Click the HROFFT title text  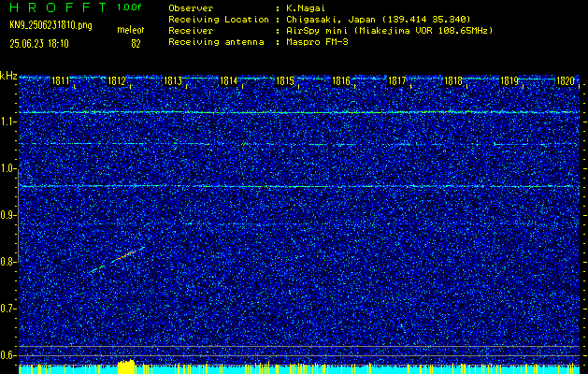pyautogui.click(x=58, y=7)
